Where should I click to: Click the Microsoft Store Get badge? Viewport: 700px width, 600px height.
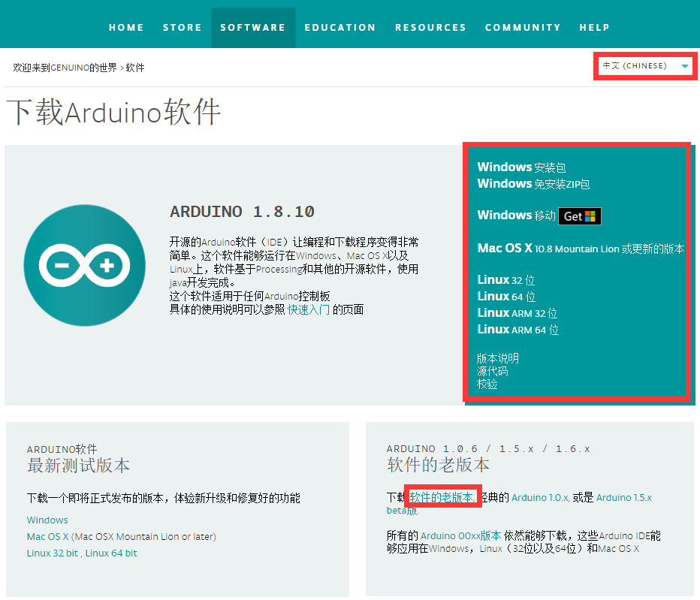[x=580, y=216]
